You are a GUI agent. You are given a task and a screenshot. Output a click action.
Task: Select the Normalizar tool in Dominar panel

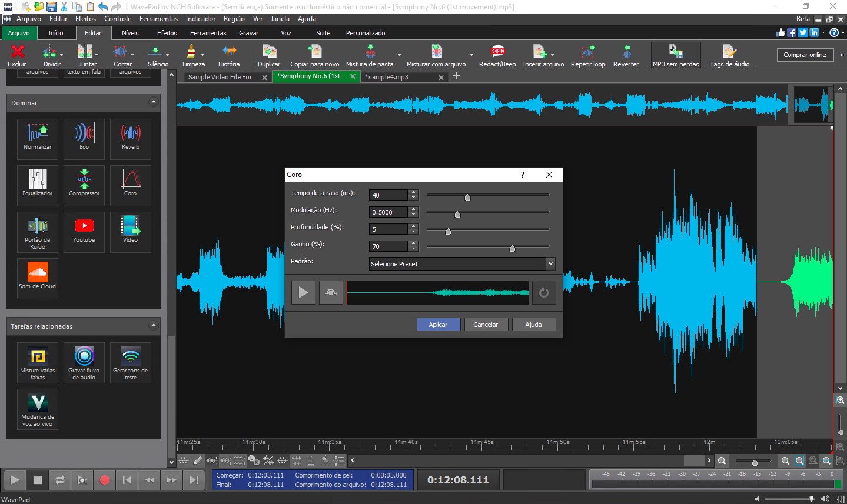(37, 139)
